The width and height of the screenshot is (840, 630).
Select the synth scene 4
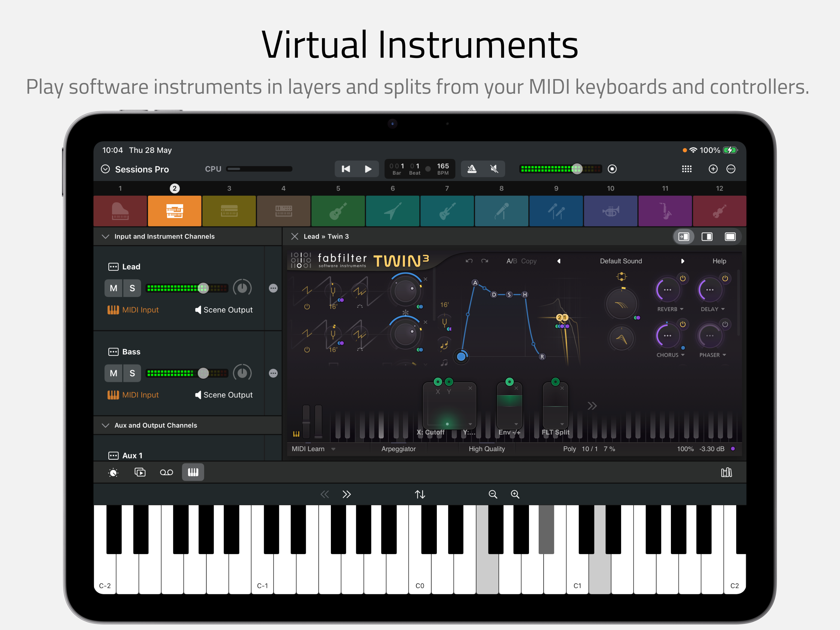[283, 211]
